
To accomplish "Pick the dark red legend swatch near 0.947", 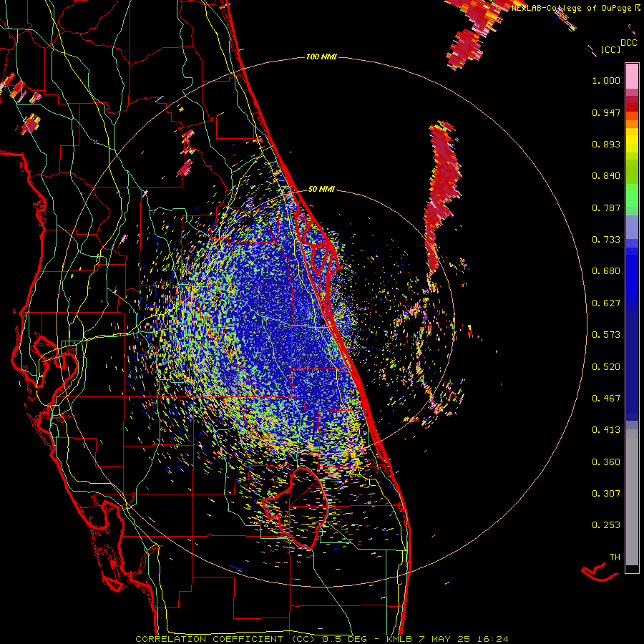I will tap(632, 107).
